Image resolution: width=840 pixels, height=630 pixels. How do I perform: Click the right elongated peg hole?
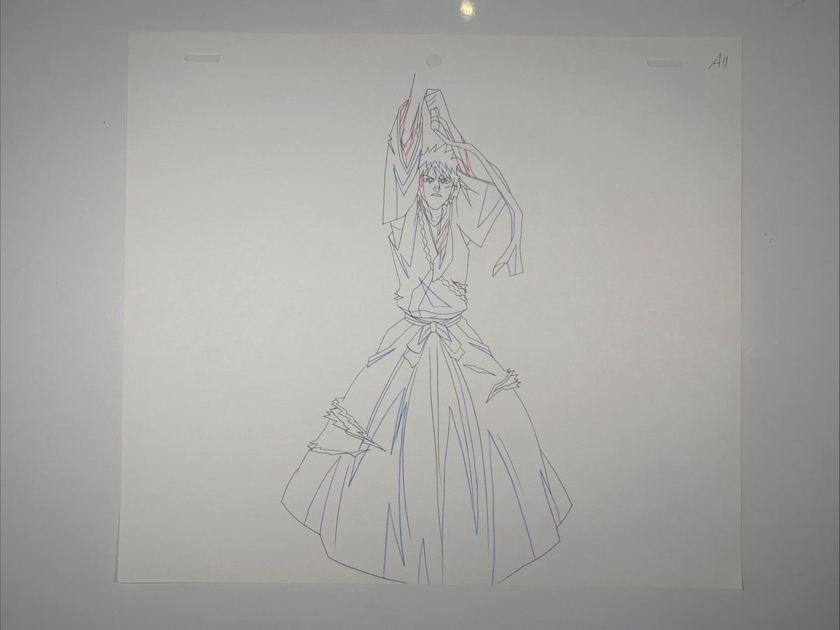[665, 63]
